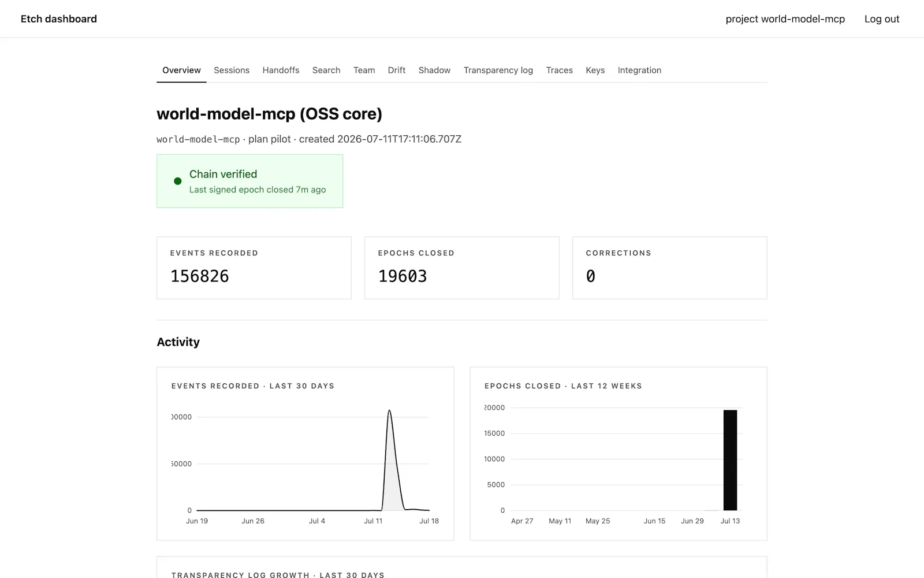Click the Jun 15 axis label
Viewport: 924px width, 578px height.
654,521
